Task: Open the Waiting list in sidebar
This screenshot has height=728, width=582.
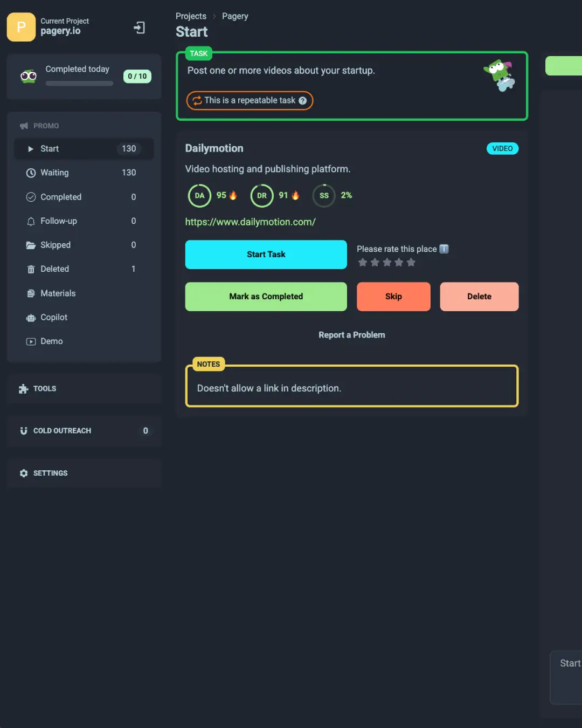Action: (55, 173)
